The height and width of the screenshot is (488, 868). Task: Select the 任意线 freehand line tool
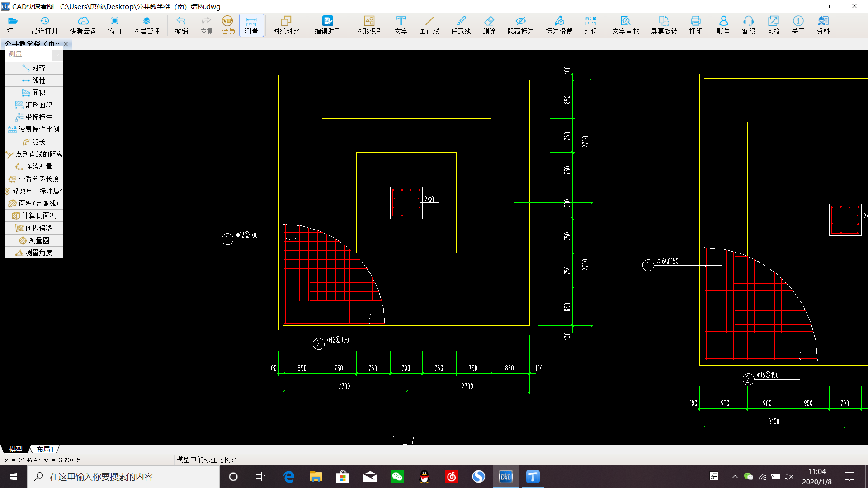click(461, 25)
